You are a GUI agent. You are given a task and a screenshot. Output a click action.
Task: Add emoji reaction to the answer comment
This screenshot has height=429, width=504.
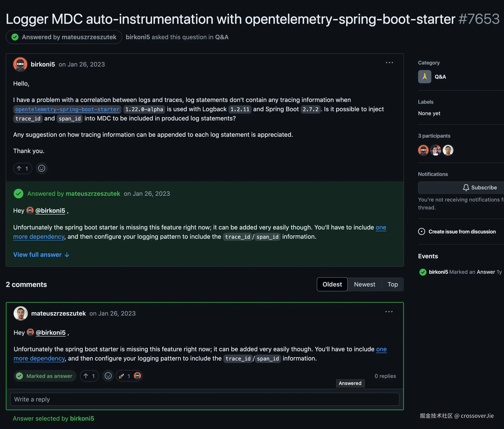coord(108,376)
